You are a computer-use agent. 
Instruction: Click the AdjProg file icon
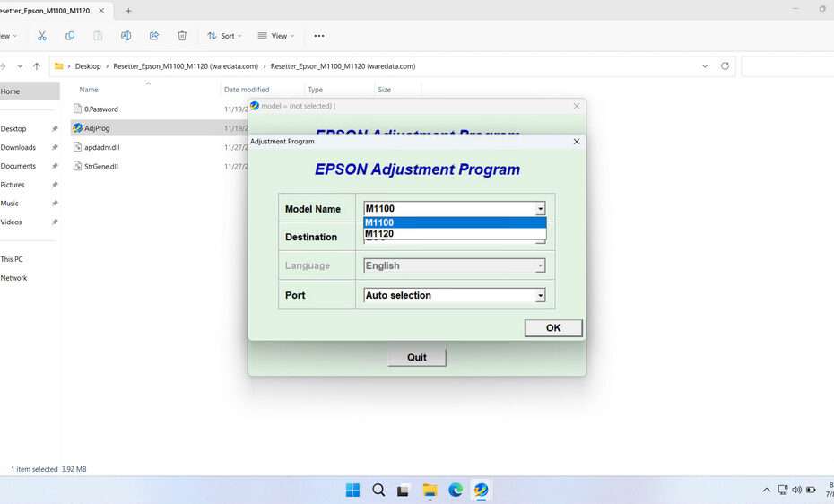click(78, 128)
